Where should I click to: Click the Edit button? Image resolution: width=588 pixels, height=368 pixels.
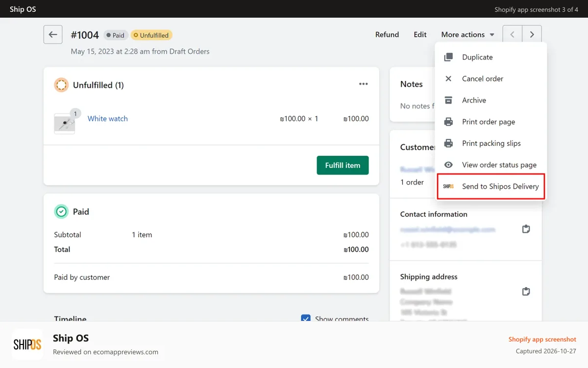coord(420,35)
